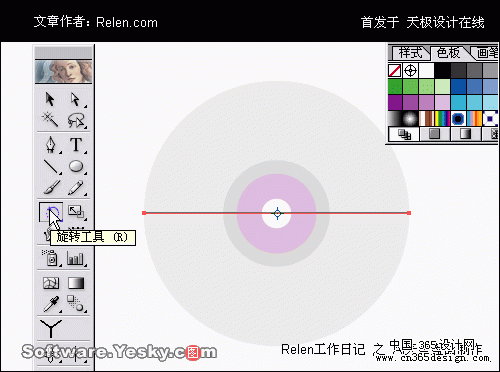This screenshot has height=372, width=500.
Task: Select the Direct Selection tool
Action: point(76,99)
